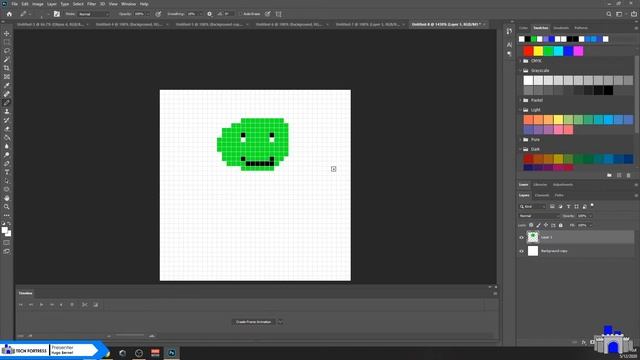Open the History panel icon

pyautogui.click(x=509, y=31)
